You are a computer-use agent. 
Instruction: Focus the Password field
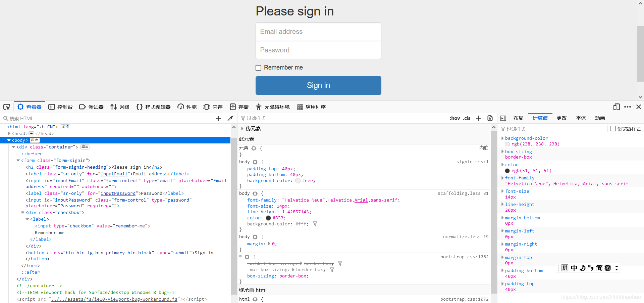(x=318, y=50)
